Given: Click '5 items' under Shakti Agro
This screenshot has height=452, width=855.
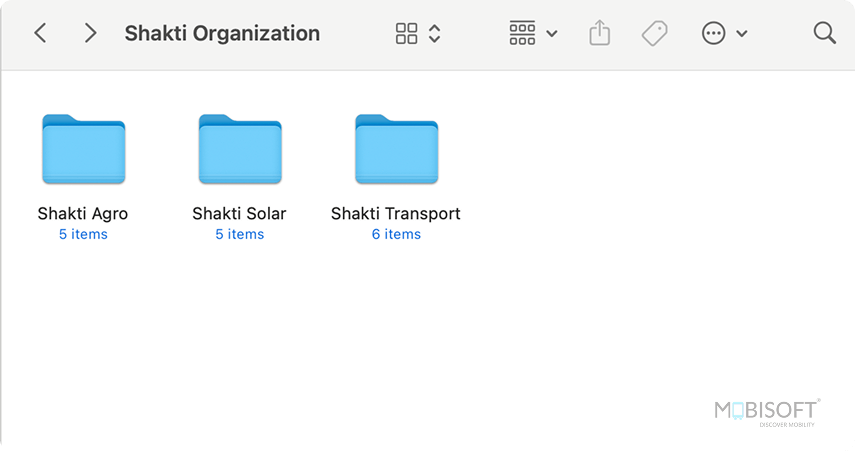Looking at the screenshot, I should [x=83, y=234].
